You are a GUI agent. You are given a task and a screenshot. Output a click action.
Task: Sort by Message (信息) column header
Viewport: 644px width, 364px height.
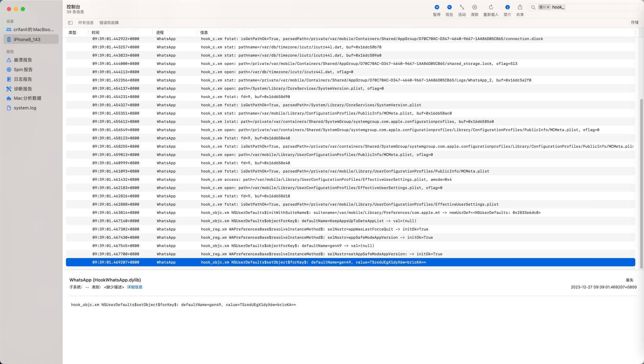tap(204, 32)
